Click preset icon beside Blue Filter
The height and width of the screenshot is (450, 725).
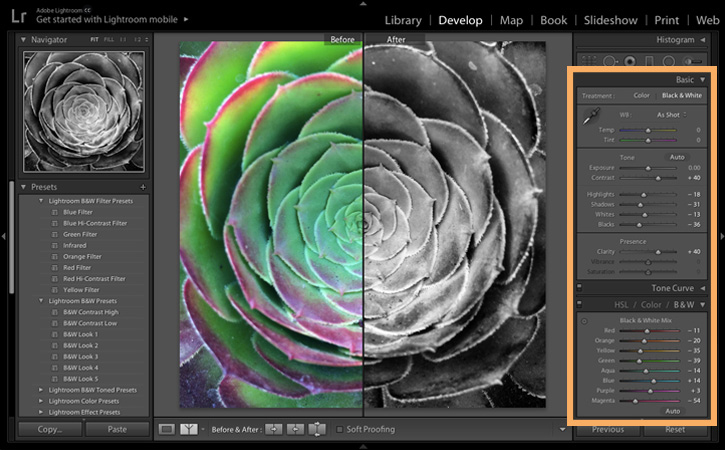tap(55, 212)
